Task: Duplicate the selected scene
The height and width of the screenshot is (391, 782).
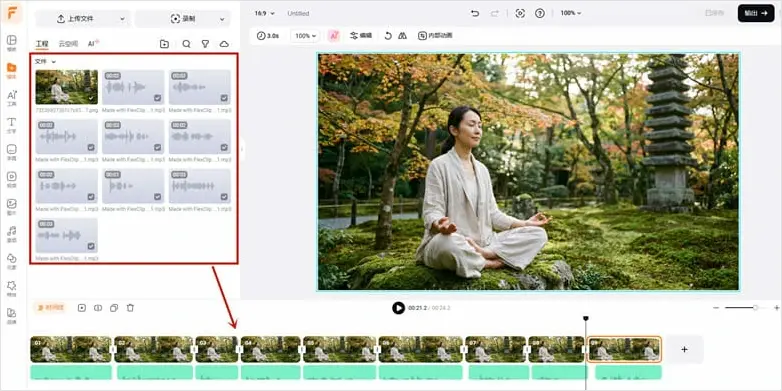Action: [x=114, y=308]
